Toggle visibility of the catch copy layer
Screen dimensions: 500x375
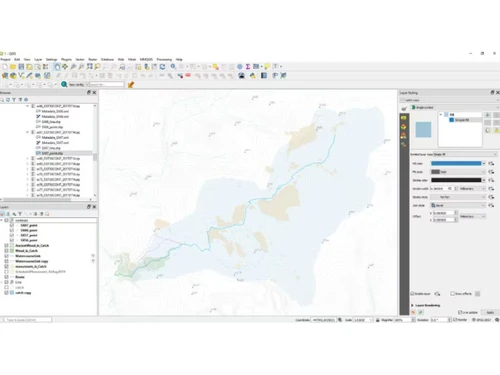tap(6, 293)
